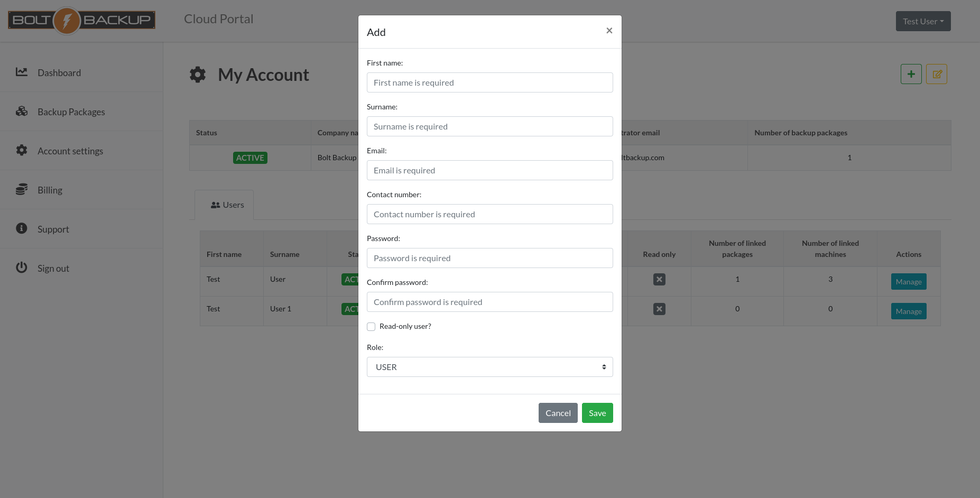Click the Backup Packages cubes icon
The height and width of the screenshot is (498, 980).
[22, 111]
